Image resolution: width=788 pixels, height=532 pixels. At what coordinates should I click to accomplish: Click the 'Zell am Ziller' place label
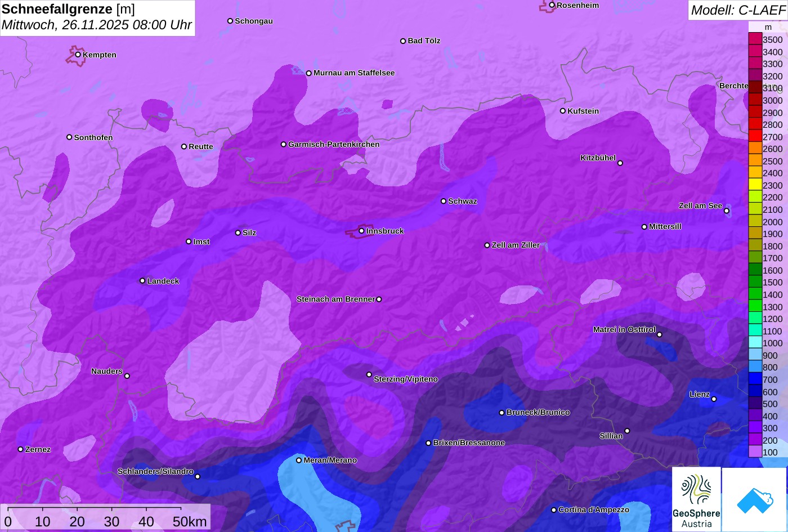coord(516,245)
